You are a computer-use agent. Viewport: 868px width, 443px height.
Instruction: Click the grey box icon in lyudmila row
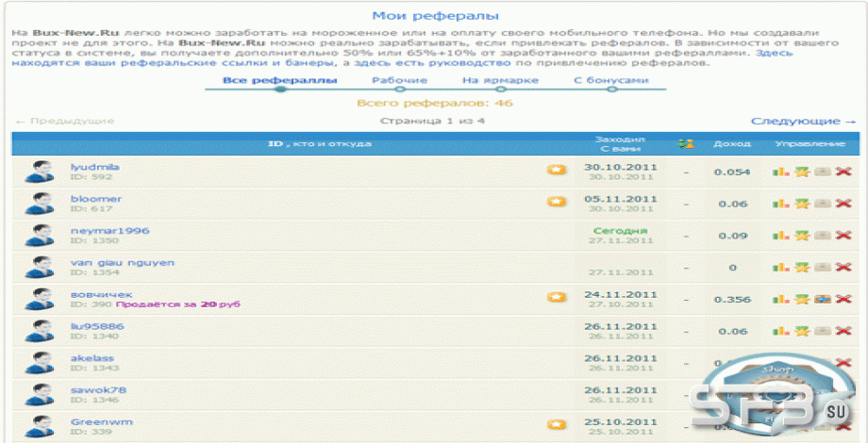(823, 172)
